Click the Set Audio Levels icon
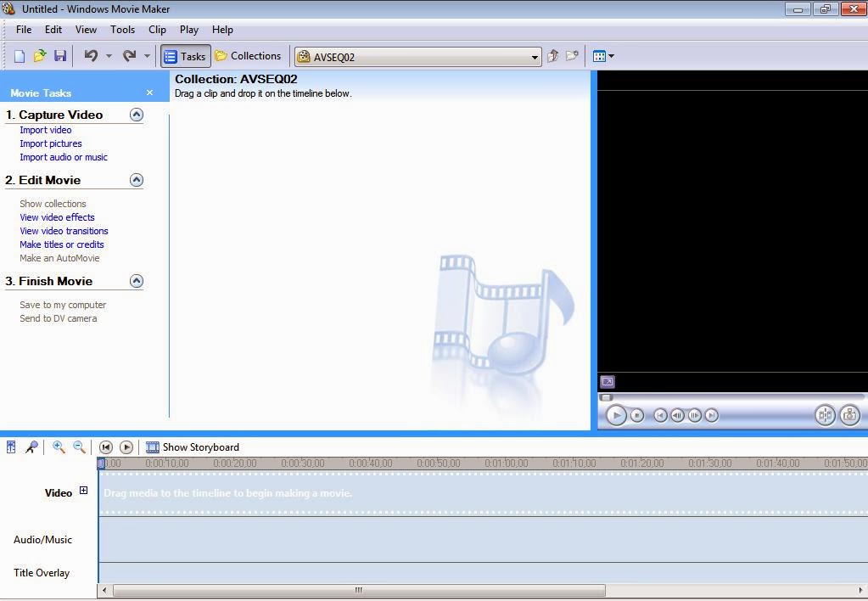This screenshot has width=868, height=601. tap(11, 447)
